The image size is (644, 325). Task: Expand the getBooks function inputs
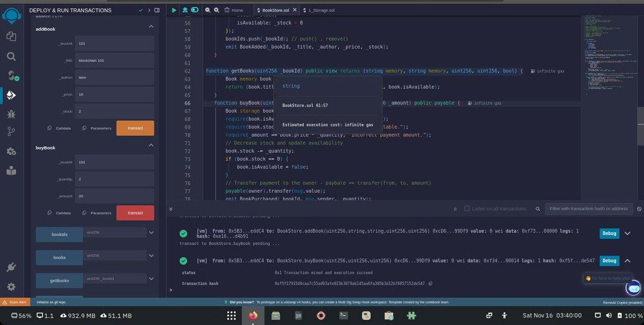click(x=151, y=279)
